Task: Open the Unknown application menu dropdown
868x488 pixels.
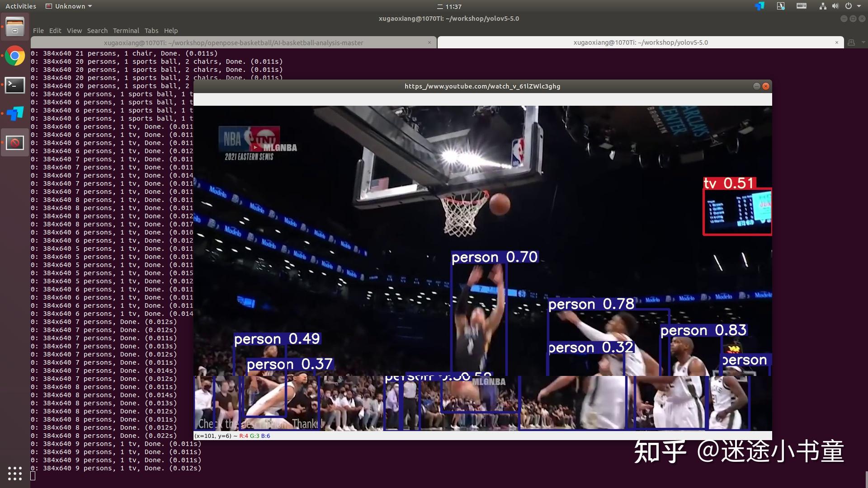Action: pyautogui.click(x=69, y=6)
